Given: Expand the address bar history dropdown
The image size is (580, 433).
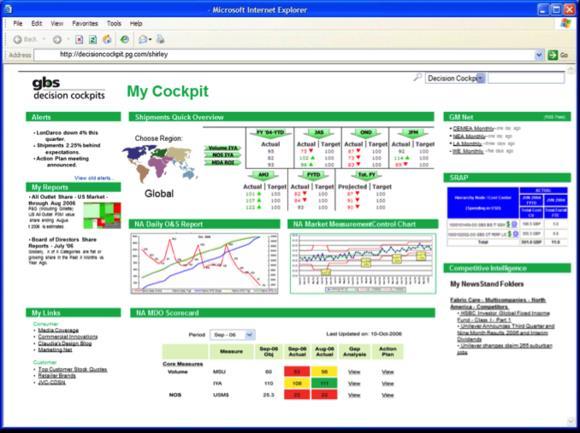Looking at the screenshot, I should (539, 55).
